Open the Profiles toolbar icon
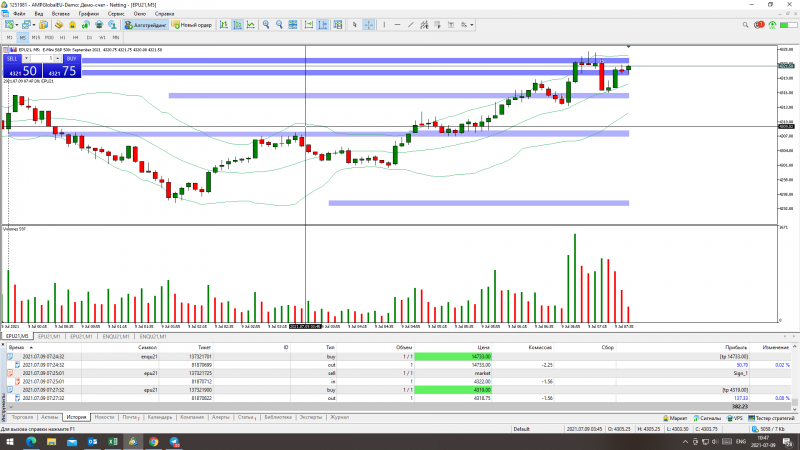The width and height of the screenshot is (800, 450). click(26, 24)
